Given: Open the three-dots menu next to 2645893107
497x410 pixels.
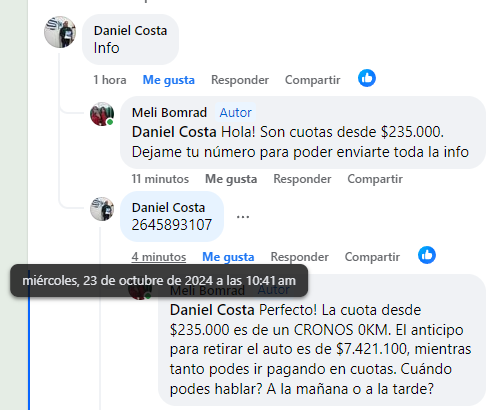Looking at the screenshot, I should pos(243,217).
